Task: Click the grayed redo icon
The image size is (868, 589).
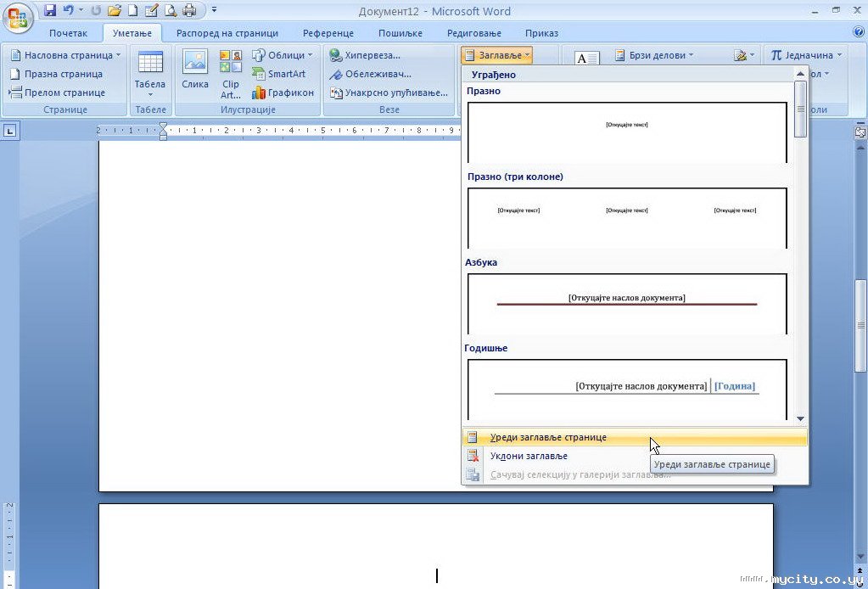Action: coord(95,10)
